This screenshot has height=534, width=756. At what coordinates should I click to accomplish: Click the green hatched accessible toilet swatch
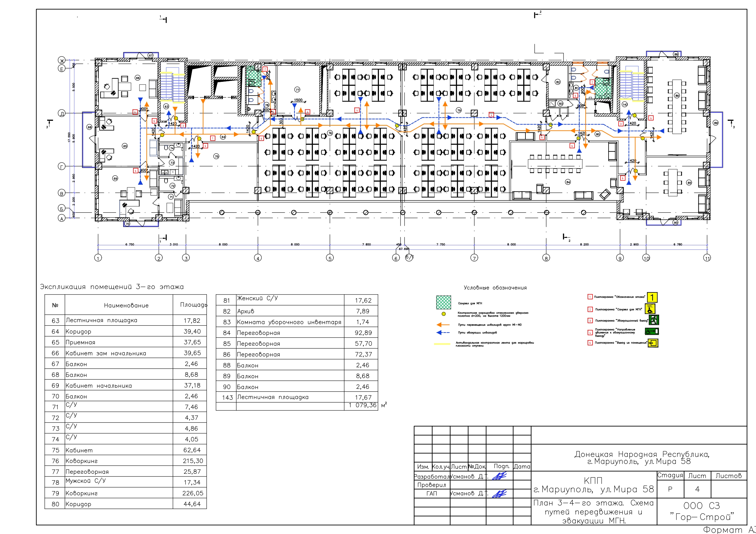[x=443, y=302]
